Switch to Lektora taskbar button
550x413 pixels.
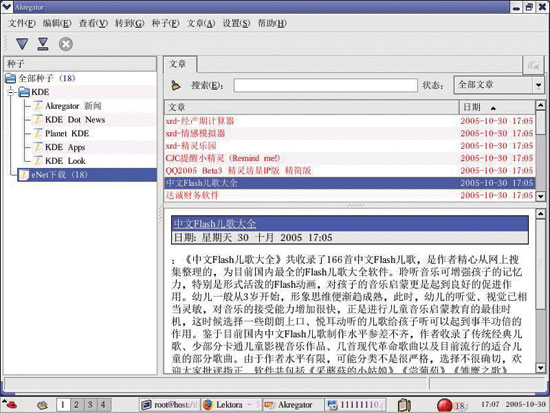pos(231,405)
